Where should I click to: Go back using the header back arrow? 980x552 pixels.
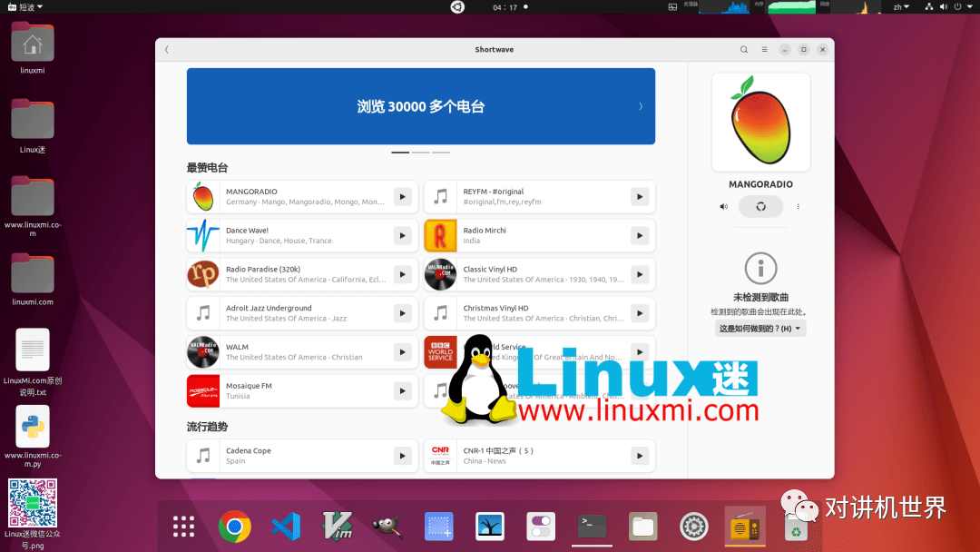[x=167, y=49]
